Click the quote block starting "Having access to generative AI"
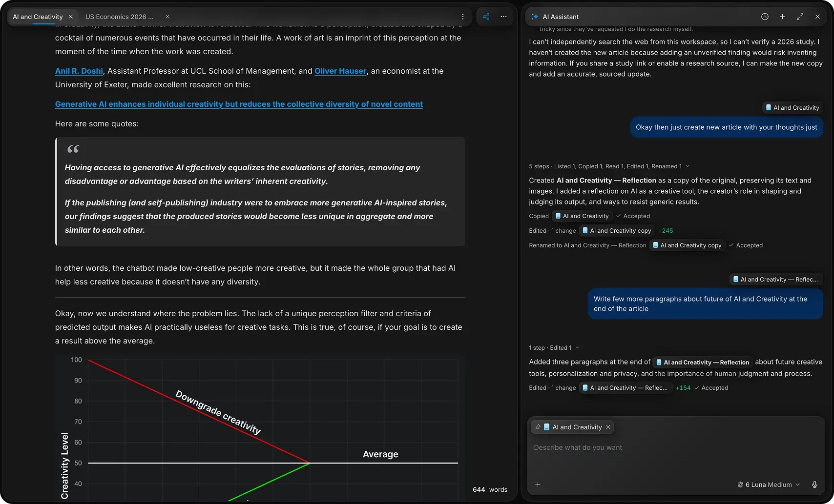 click(260, 192)
